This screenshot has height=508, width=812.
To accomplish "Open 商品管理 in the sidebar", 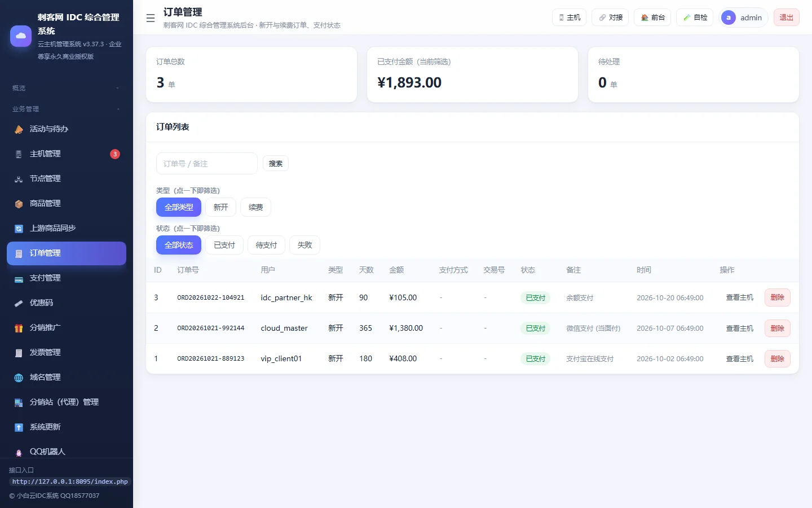I will (67, 204).
